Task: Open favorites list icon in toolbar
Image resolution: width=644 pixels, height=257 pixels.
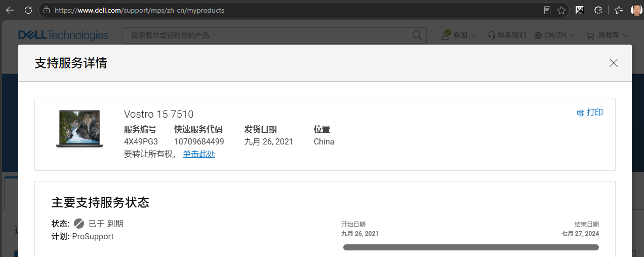Action: [x=619, y=10]
